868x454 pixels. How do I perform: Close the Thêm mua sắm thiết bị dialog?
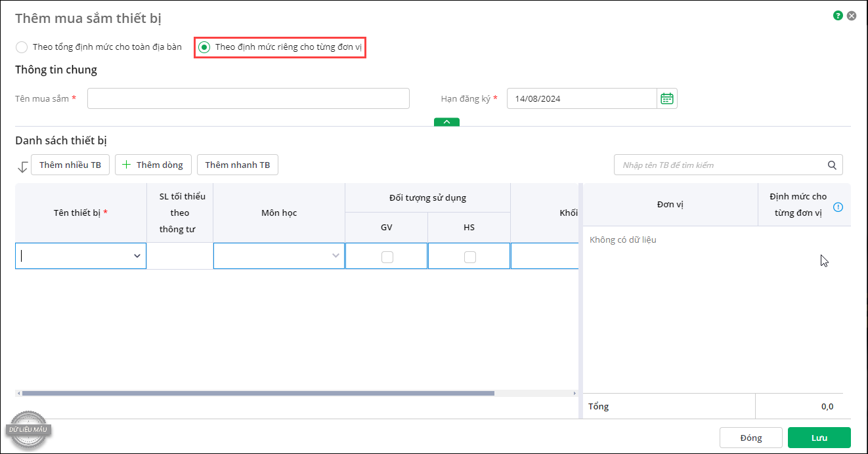click(x=852, y=16)
